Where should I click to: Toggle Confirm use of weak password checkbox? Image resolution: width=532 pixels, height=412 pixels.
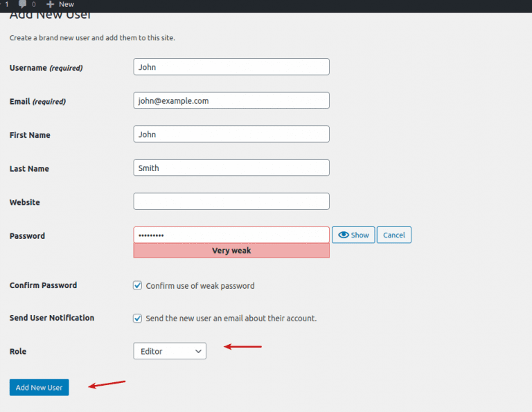(x=137, y=285)
